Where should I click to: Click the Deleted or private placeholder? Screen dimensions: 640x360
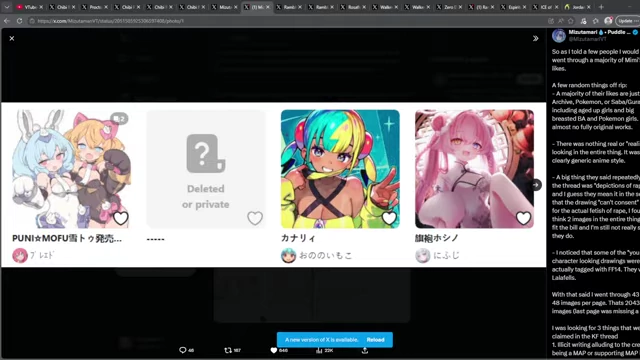coord(206,169)
